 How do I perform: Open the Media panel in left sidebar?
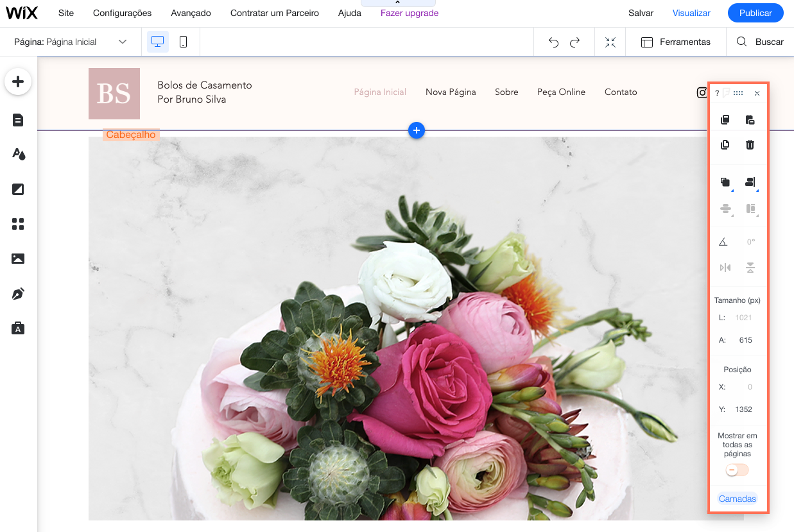pyautogui.click(x=18, y=259)
